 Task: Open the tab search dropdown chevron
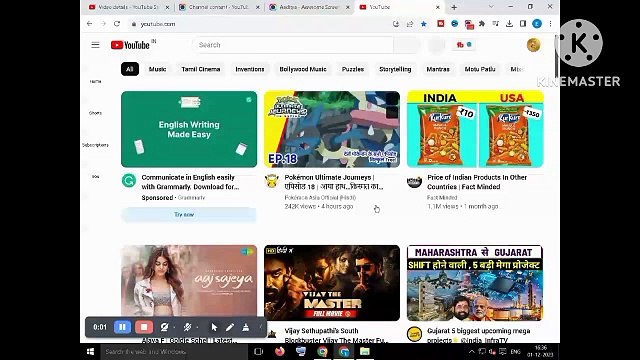click(x=491, y=7)
